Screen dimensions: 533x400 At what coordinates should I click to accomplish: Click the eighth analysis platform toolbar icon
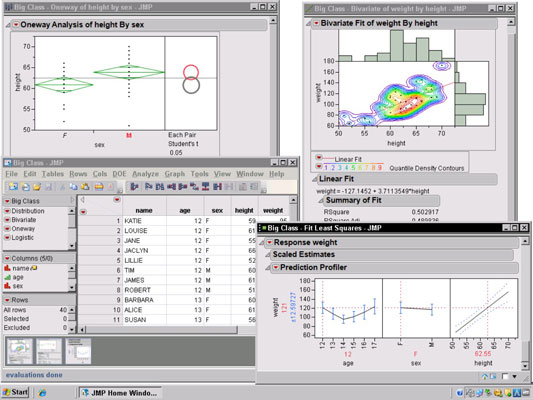pos(217,186)
